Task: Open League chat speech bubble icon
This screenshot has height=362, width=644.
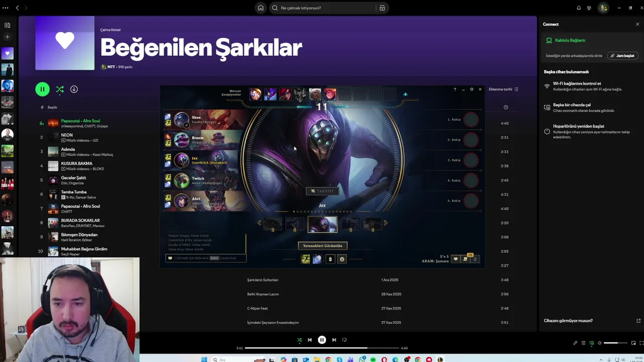Action: click(x=456, y=259)
